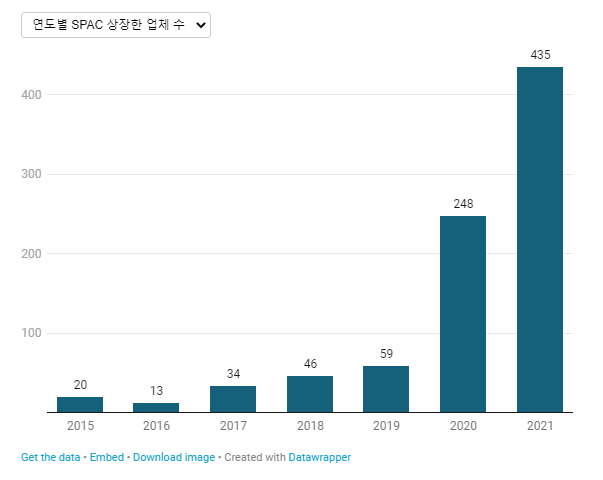Viewport: 603px width, 480px height.
Task: Click the 248 value label
Action: [463, 203]
